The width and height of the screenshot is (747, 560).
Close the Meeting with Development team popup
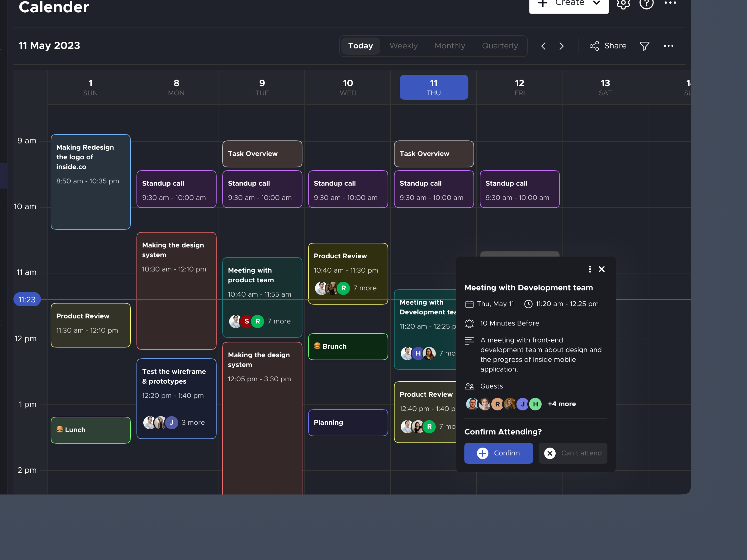coord(602,269)
